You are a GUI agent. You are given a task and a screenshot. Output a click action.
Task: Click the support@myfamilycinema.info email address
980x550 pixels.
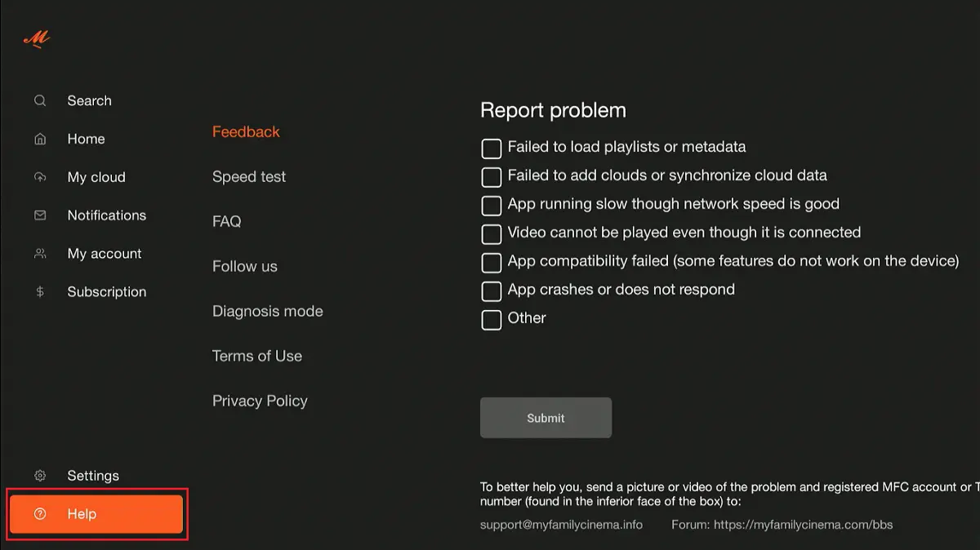[x=561, y=525]
